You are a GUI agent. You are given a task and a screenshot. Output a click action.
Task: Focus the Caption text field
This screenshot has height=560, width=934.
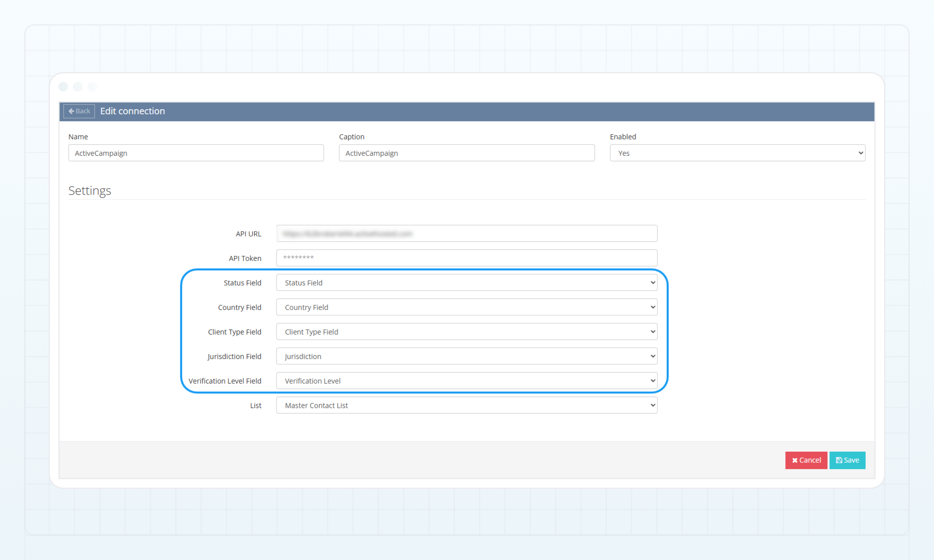click(466, 153)
